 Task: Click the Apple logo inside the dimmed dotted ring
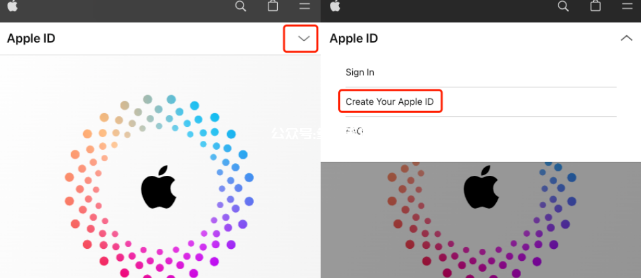tap(481, 187)
